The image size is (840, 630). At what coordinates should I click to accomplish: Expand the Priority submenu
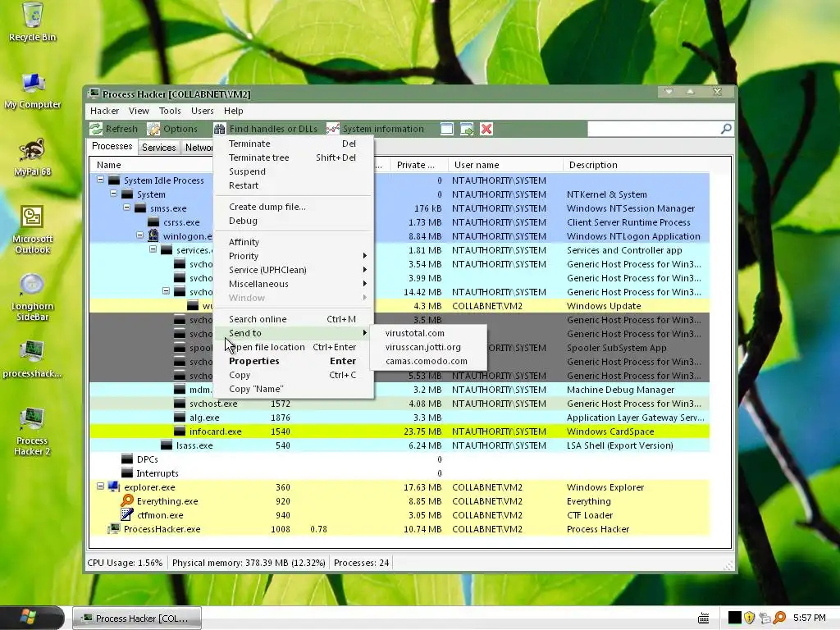pyautogui.click(x=293, y=256)
